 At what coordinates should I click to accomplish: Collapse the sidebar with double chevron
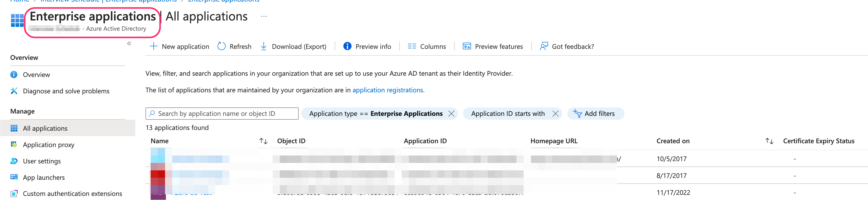(129, 43)
